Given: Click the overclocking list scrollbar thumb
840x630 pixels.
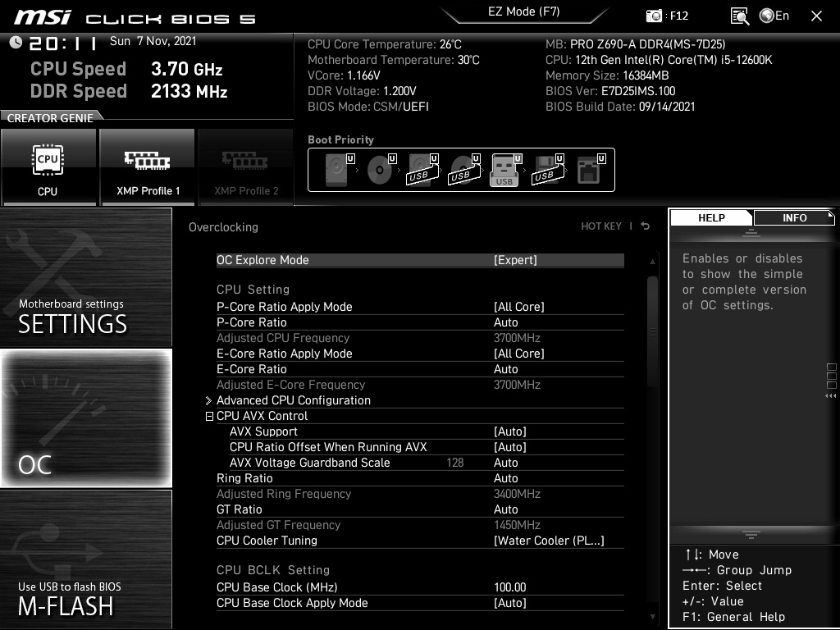Looking at the screenshot, I should 652,332.
